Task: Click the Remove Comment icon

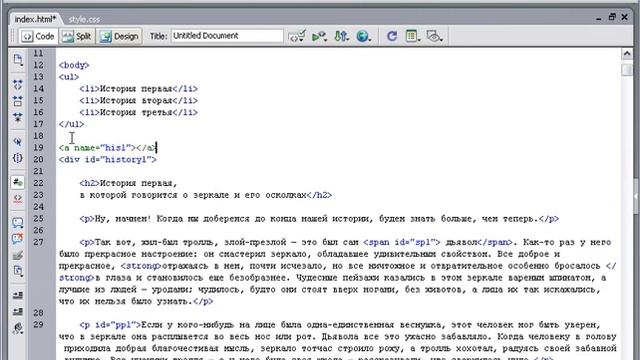Action: click(18, 239)
